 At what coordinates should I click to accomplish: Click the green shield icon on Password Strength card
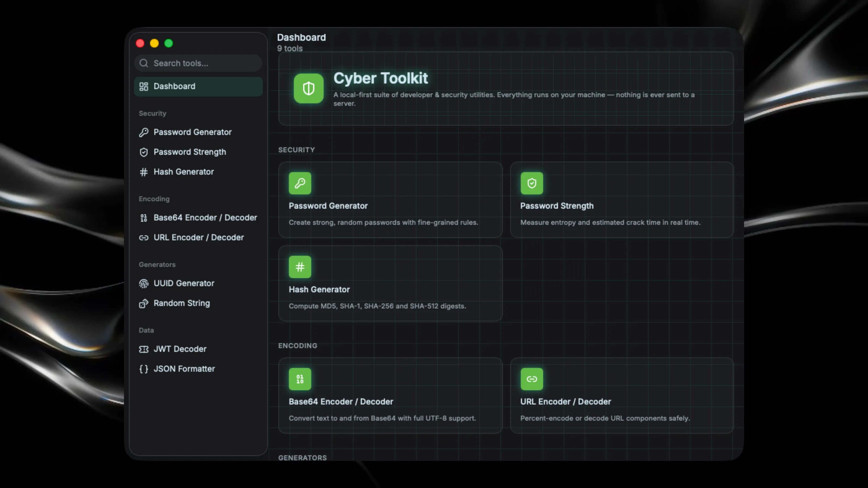(x=532, y=183)
